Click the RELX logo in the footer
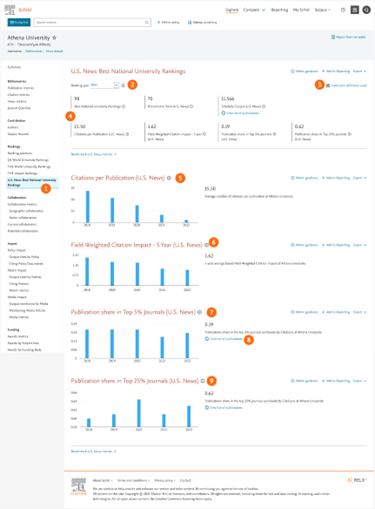The width and height of the screenshot is (375, 509). click(357, 480)
